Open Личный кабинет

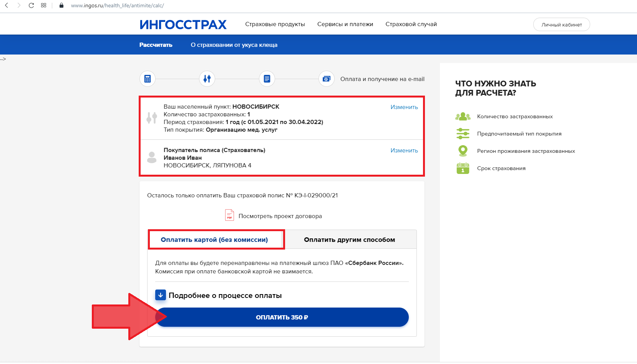point(561,25)
